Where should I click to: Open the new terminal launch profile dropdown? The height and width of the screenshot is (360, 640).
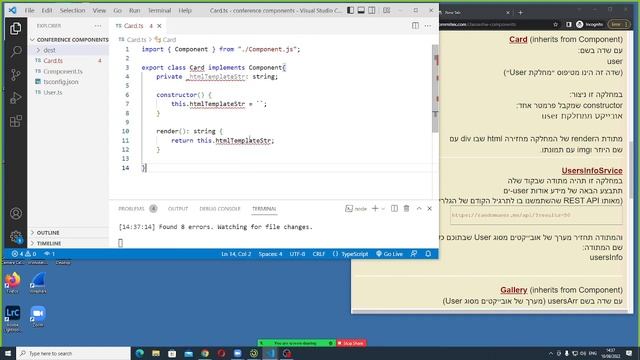pos(383,209)
